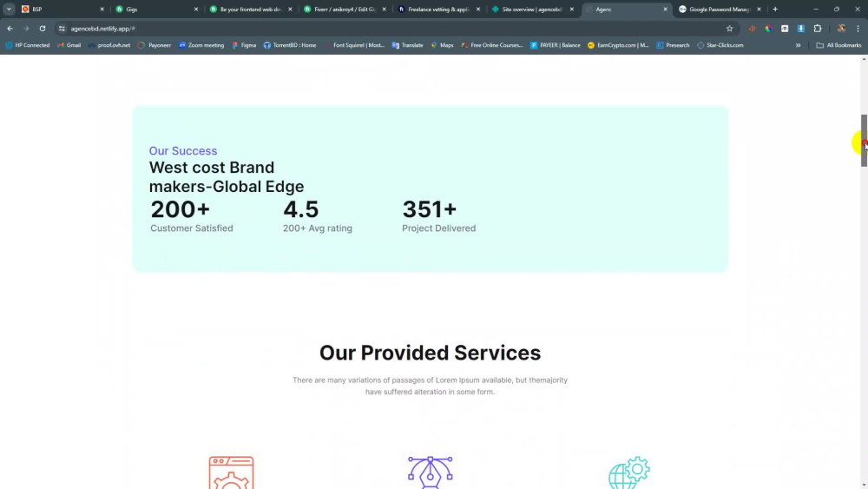Open Free Online Courses bookmark
This screenshot has height=489, width=868.
(491, 45)
